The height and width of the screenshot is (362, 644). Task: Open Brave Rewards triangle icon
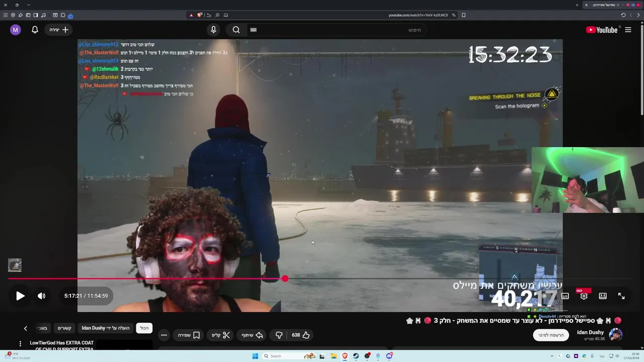[191, 15]
